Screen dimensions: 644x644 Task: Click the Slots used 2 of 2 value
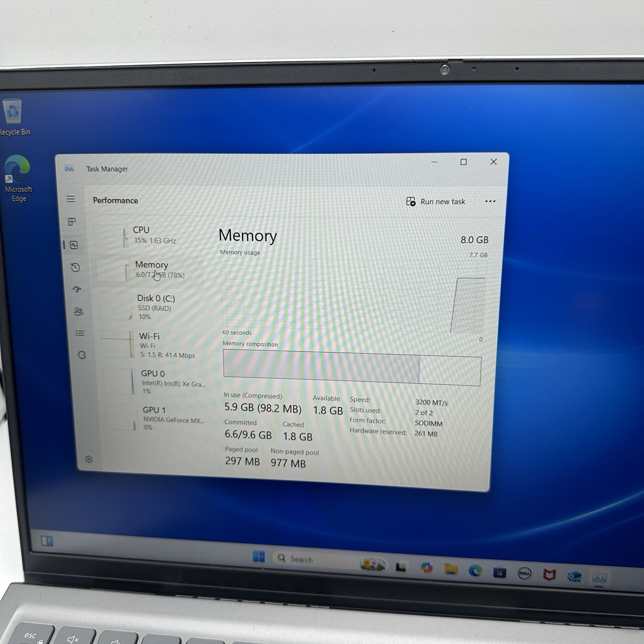pos(424,413)
